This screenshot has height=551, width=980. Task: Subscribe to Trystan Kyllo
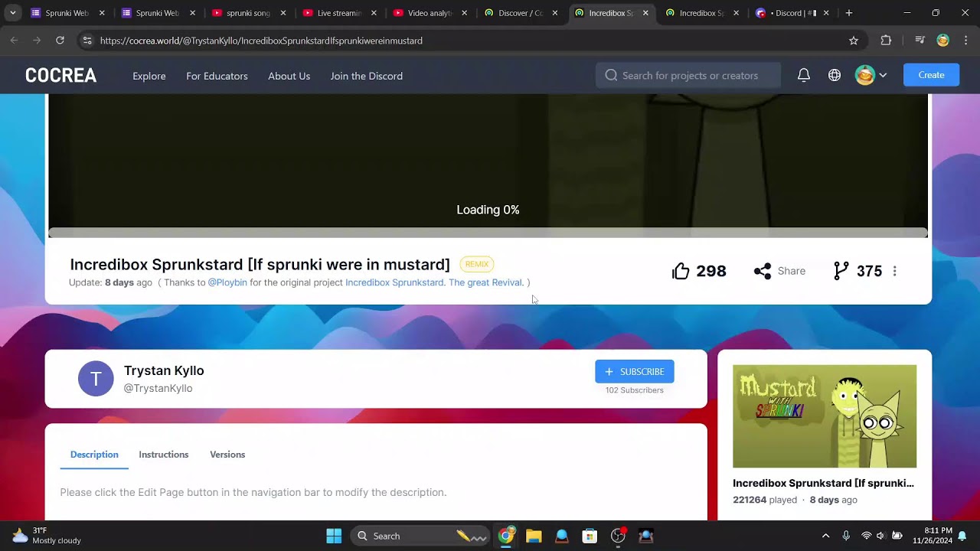click(x=634, y=371)
